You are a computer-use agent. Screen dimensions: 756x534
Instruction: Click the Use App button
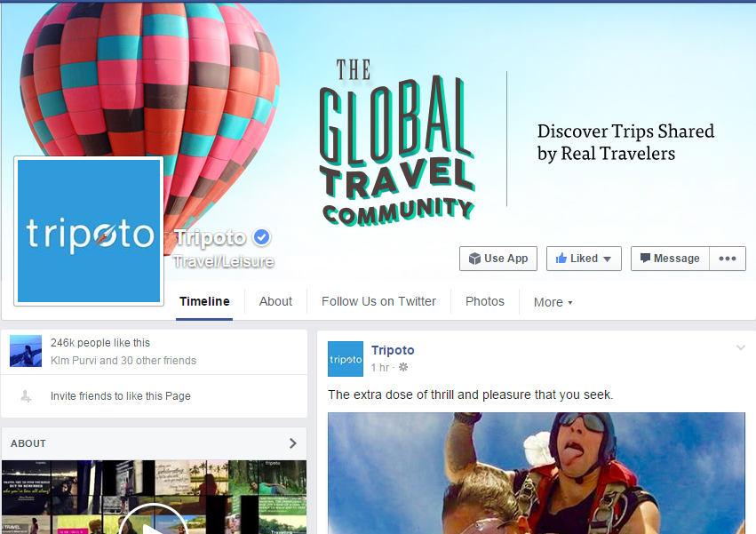(498, 259)
